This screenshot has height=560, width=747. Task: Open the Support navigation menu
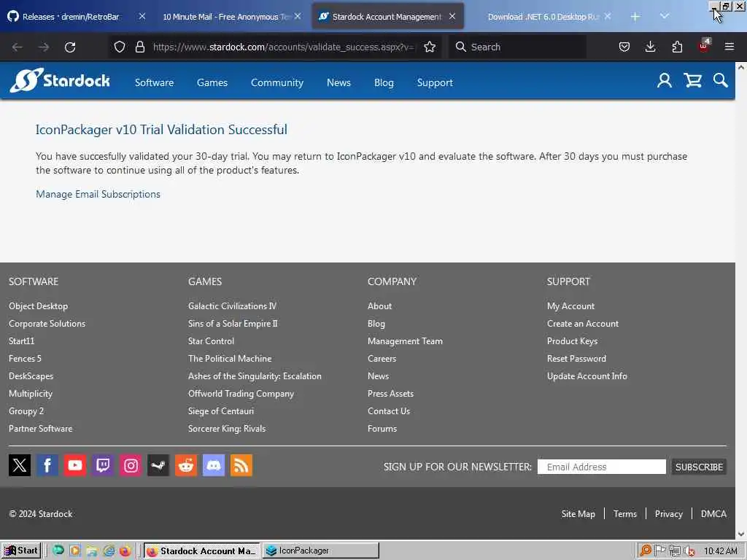pyautogui.click(x=435, y=82)
